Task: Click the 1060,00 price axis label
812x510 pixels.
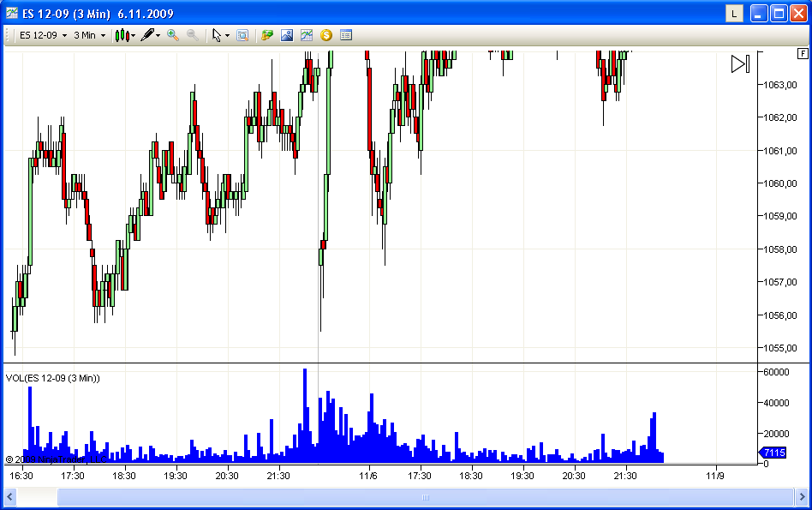Action: click(780, 183)
